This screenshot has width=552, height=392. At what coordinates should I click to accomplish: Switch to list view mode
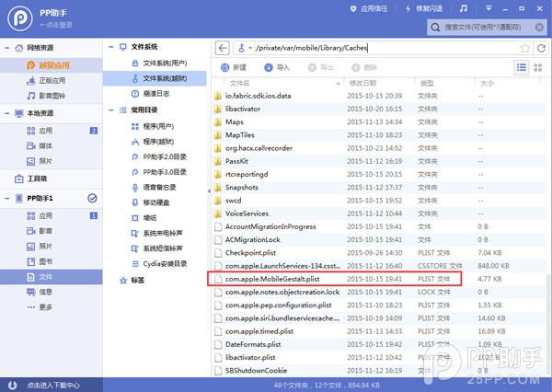click(522, 67)
